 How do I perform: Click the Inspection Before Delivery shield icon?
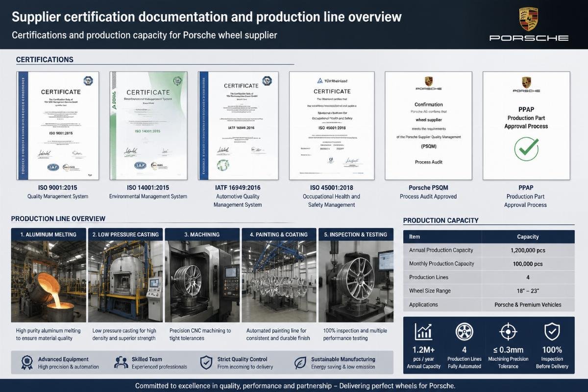552,332
